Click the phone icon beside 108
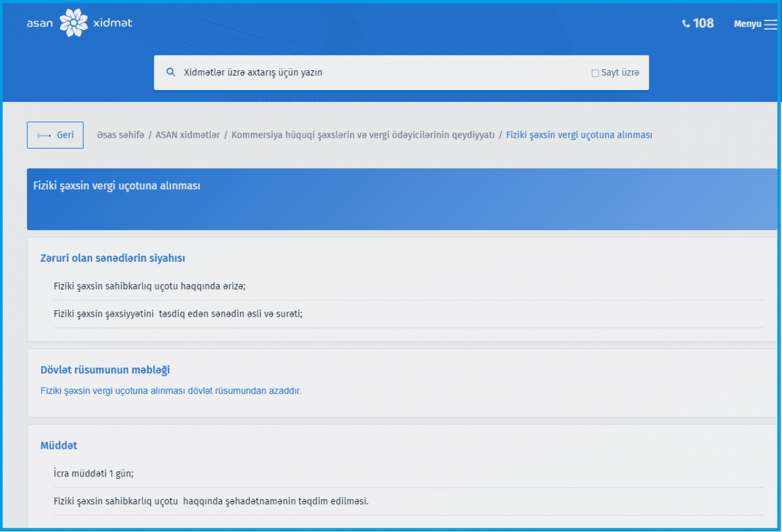Screen dimensions: 782x532 click(686, 23)
